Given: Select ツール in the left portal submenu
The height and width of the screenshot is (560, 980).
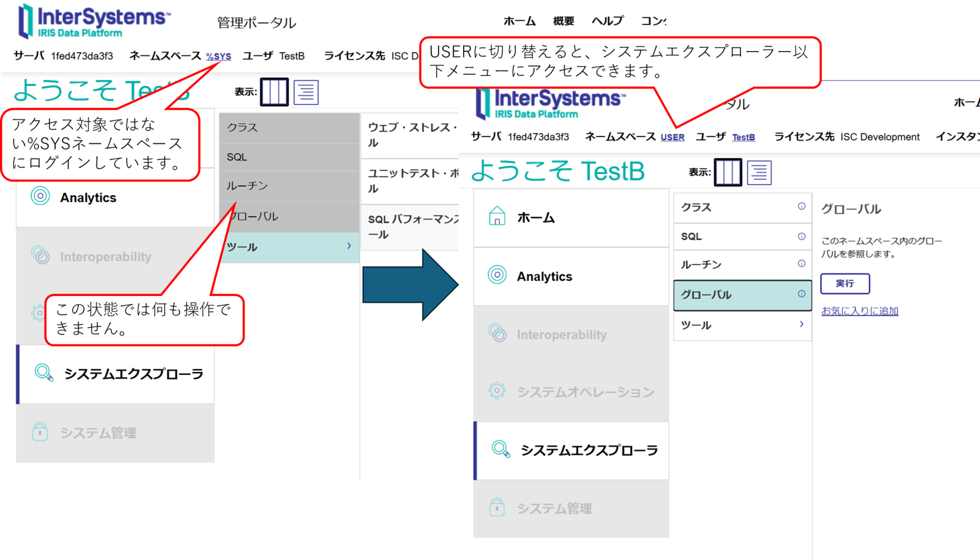Looking at the screenshot, I should 289,247.
